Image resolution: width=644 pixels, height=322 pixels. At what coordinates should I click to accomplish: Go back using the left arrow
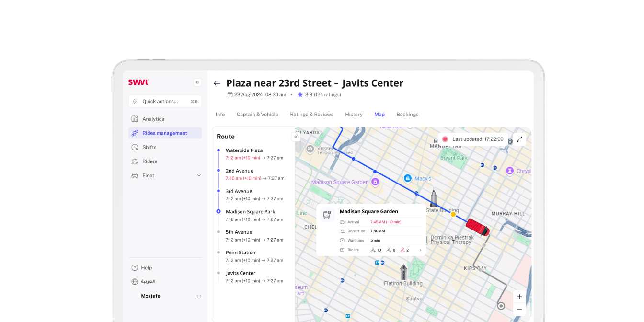217,83
